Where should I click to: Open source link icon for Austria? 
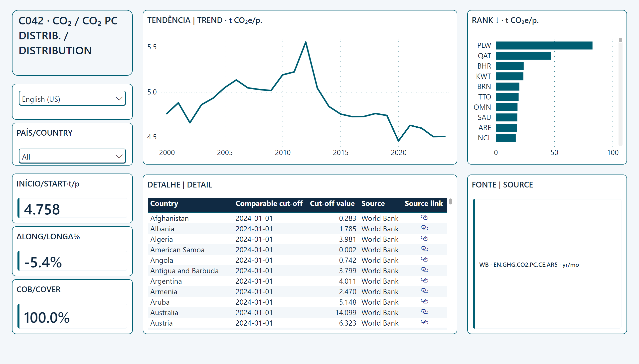click(x=424, y=323)
